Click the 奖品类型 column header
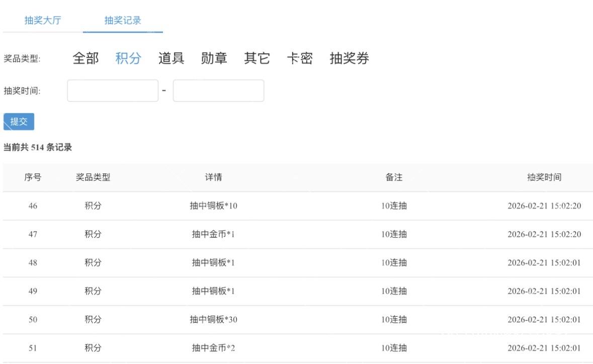Screen dimensions: 593x364 coord(93,177)
